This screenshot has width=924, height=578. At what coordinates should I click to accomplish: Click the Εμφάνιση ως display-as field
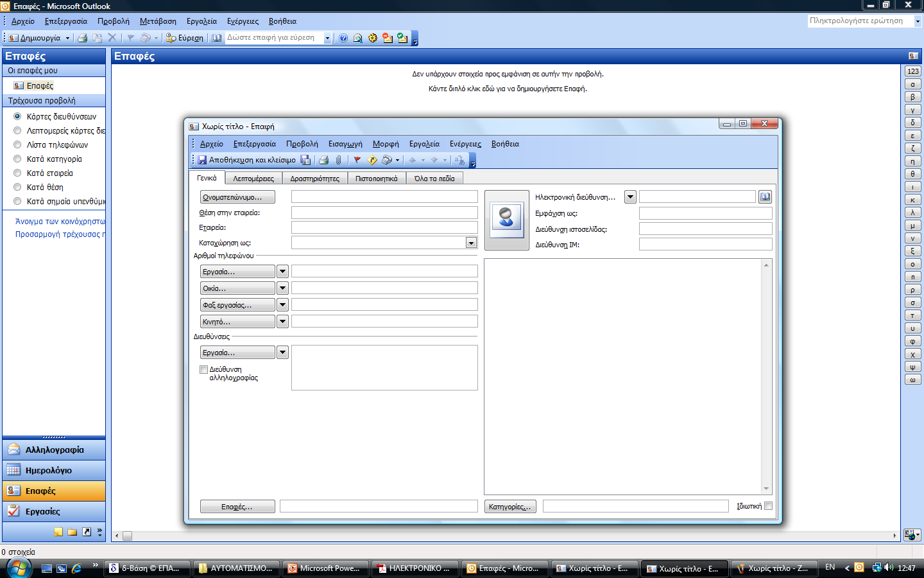tap(705, 213)
